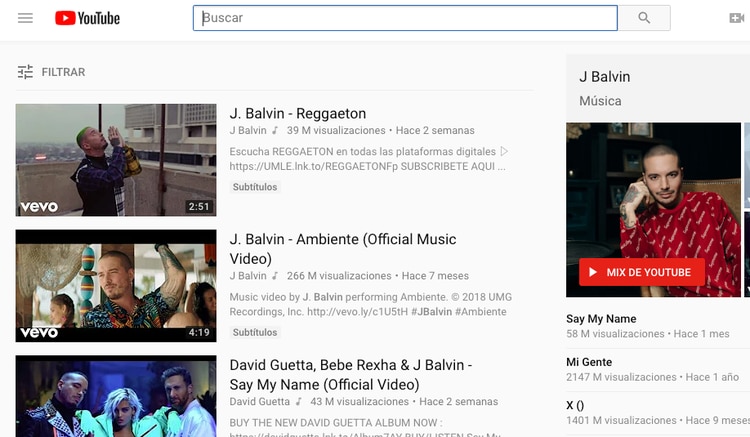Viewport: 750px width, 437px height.
Task: Select 'Mi Gente' in the artist card
Action: [x=589, y=362]
